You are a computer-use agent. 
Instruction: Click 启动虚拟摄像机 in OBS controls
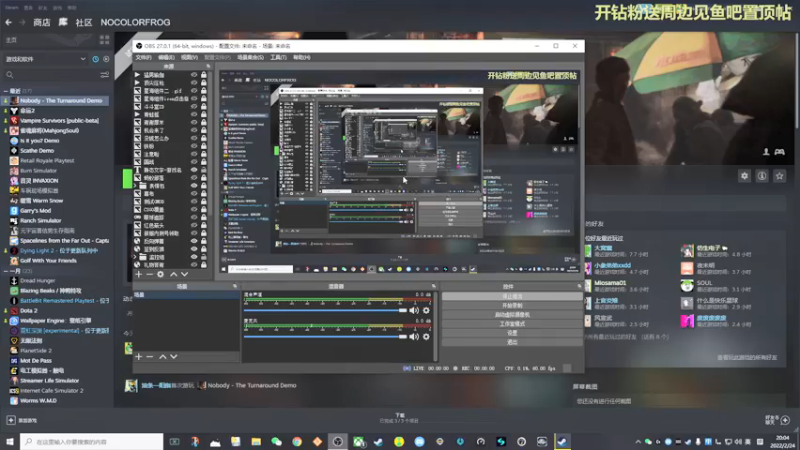pos(512,315)
